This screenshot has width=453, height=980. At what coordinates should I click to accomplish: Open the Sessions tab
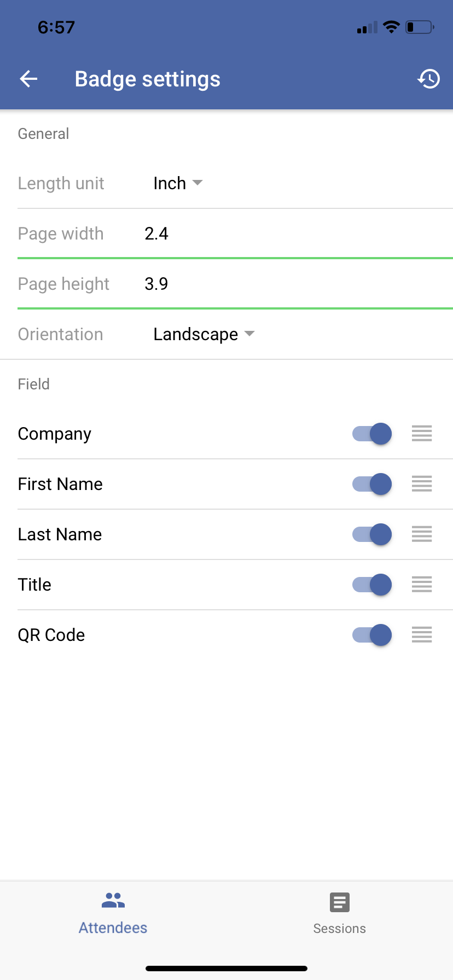340,913
